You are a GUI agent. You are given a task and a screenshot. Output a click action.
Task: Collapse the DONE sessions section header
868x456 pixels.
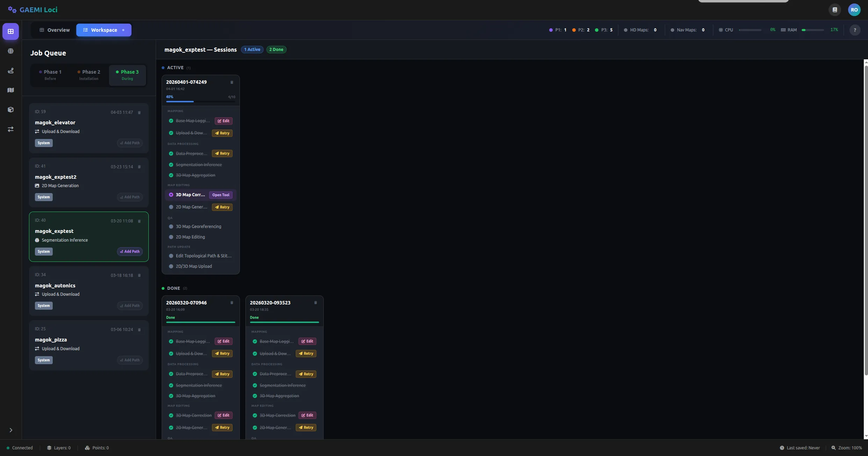[174, 288]
